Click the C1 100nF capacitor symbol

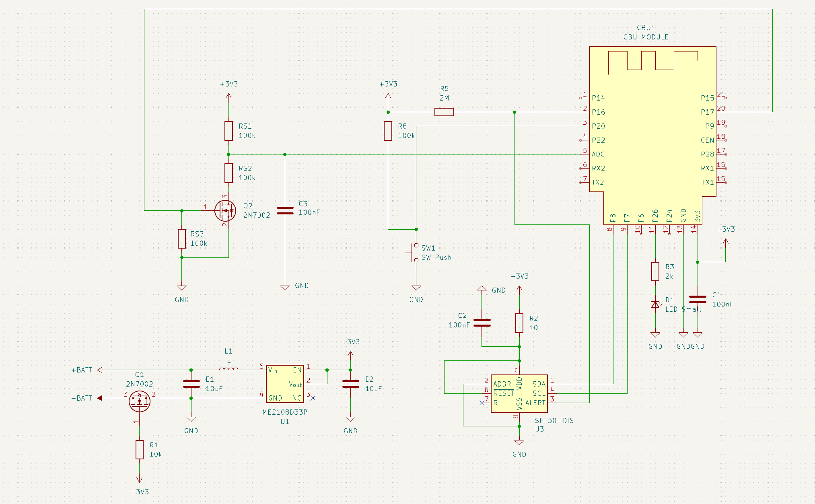(698, 299)
